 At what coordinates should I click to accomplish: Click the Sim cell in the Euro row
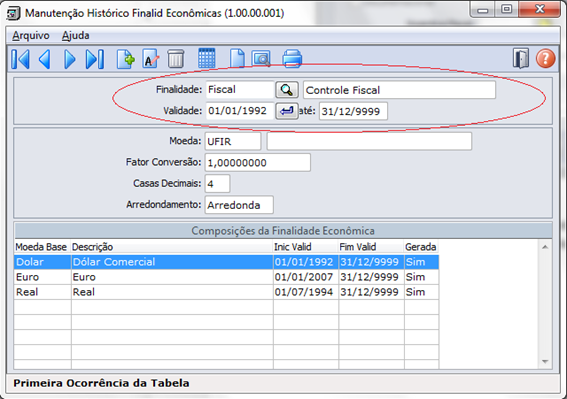click(x=421, y=277)
